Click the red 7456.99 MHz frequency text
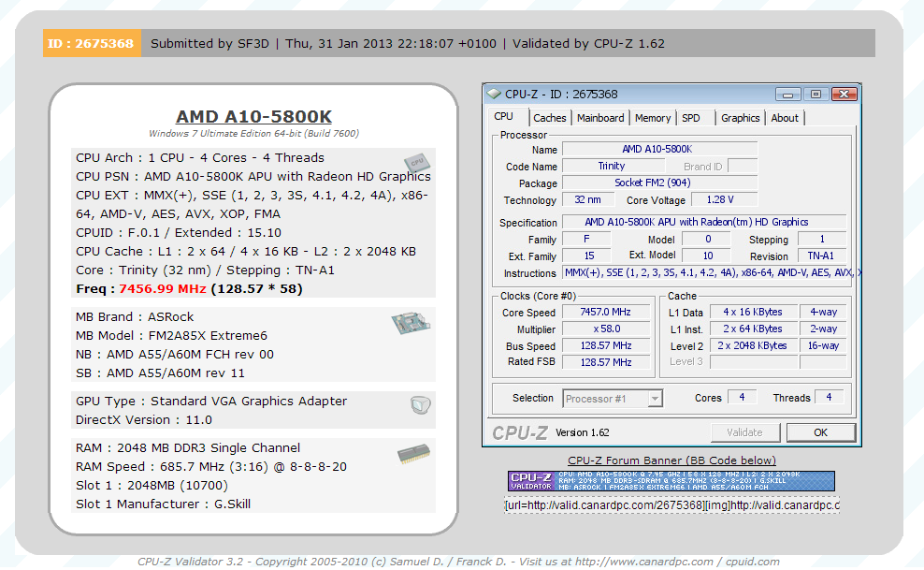The width and height of the screenshot is (924, 570). [163, 289]
